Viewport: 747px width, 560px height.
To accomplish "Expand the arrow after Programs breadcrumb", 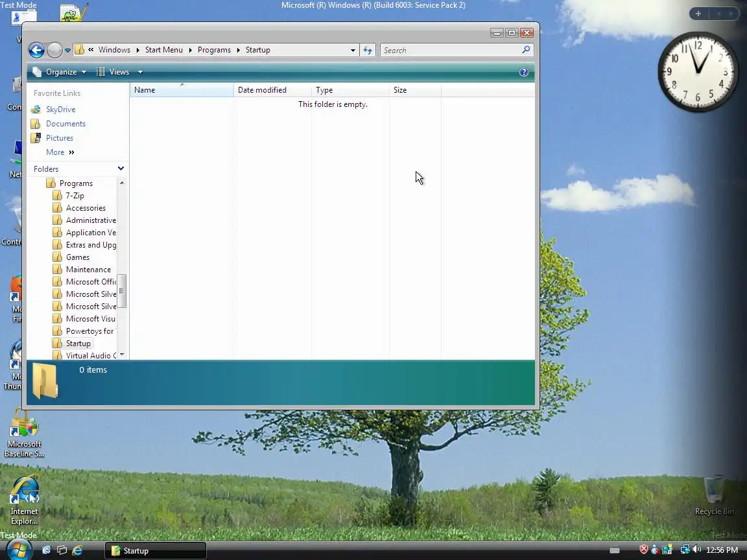I will (238, 50).
